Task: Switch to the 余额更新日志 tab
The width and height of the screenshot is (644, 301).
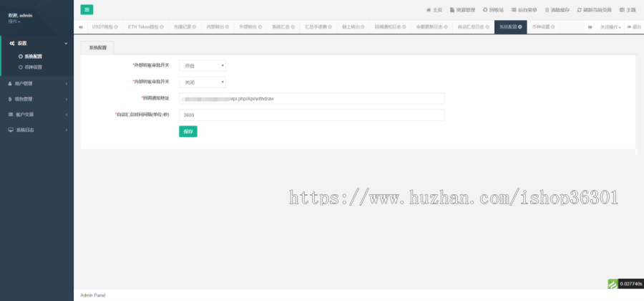Action: 429,27
